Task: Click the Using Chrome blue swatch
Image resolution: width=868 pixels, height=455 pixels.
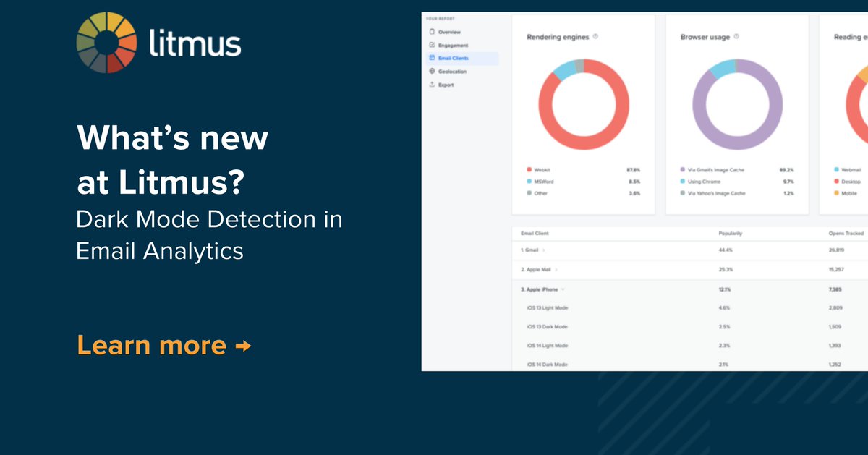Action: click(x=682, y=182)
